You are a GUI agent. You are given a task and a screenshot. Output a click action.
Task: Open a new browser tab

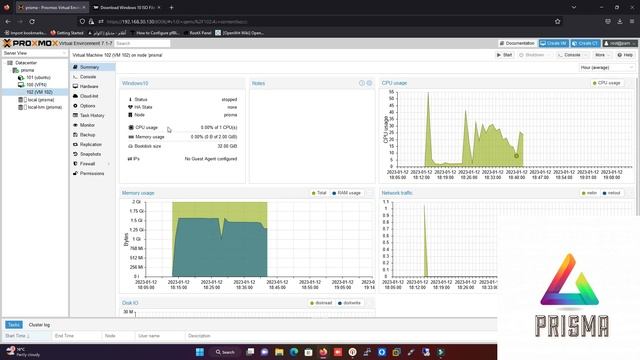[171, 7]
